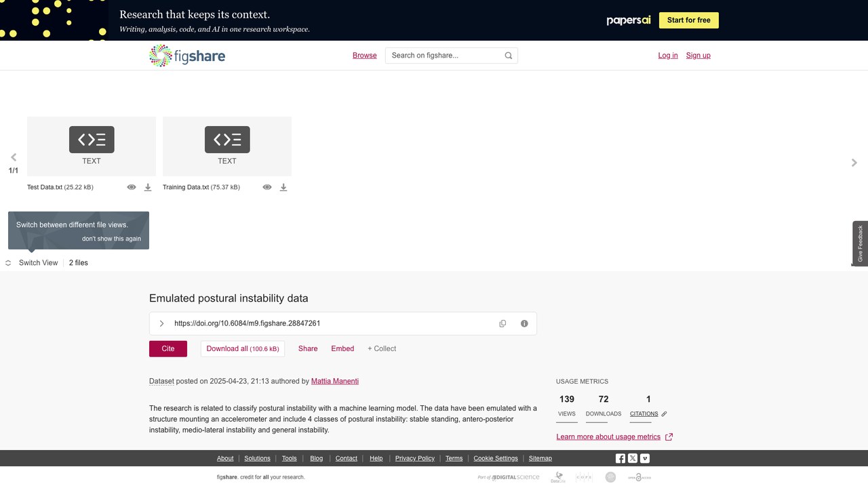Preview the Test Data.txt file via eye icon
Image resolution: width=868 pixels, height=488 pixels.
coord(132,187)
